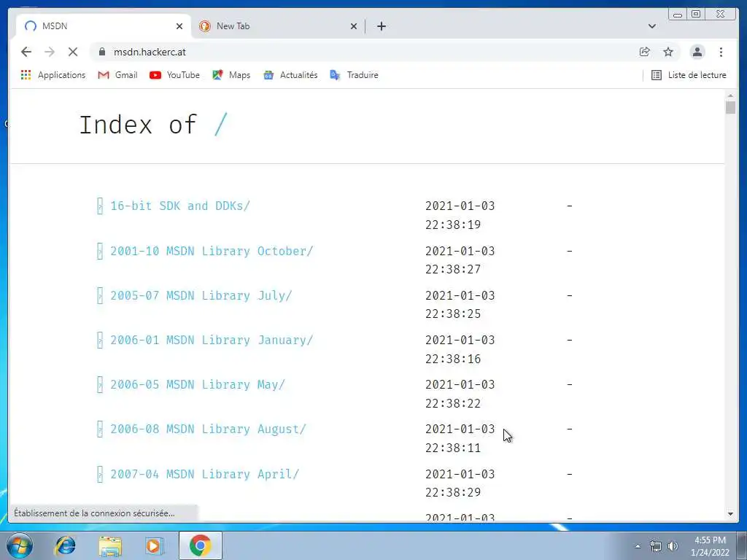
Task: Click the address bar URL msdn.hackerc.at
Action: (x=150, y=52)
